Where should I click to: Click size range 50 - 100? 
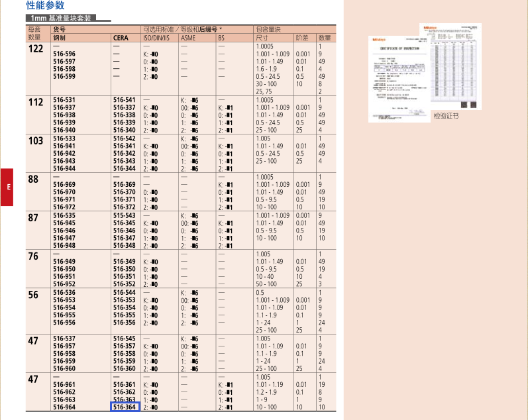point(266,284)
